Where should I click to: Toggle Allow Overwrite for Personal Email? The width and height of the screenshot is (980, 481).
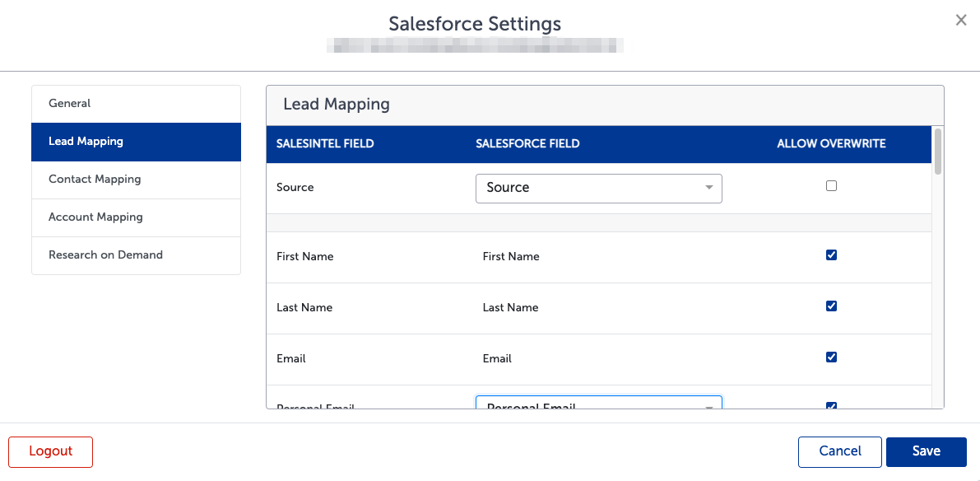[x=831, y=405]
